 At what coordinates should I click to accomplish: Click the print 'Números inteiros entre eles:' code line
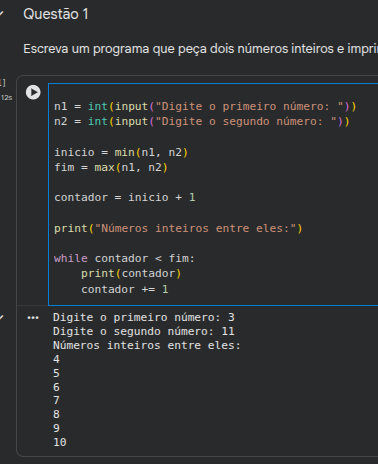tap(178, 228)
